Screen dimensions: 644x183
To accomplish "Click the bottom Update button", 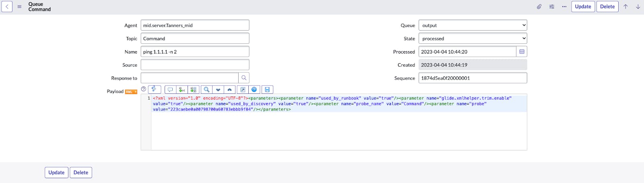I will tap(56, 173).
